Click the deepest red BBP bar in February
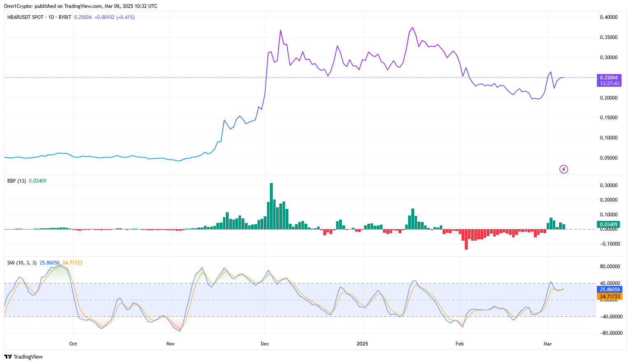The image size is (631, 364). (466, 239)
